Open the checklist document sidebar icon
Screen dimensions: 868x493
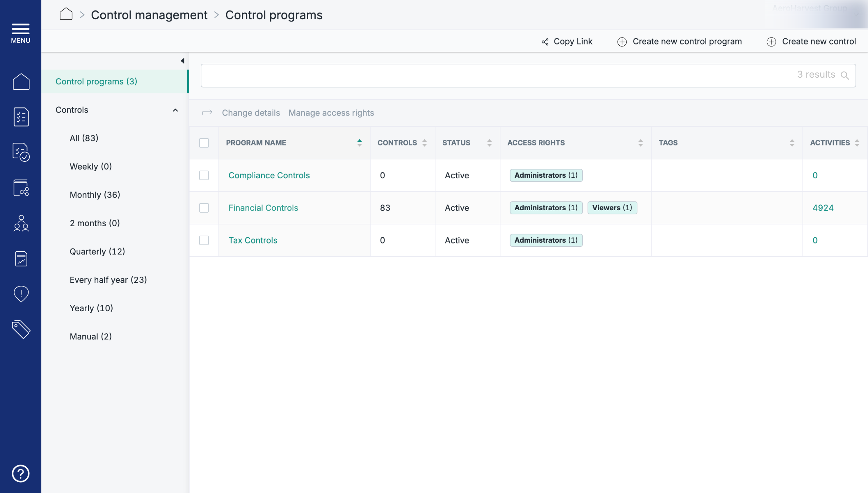21,117
